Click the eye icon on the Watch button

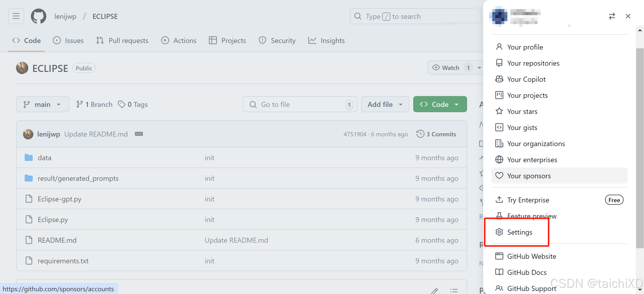(x=436, y=67)
